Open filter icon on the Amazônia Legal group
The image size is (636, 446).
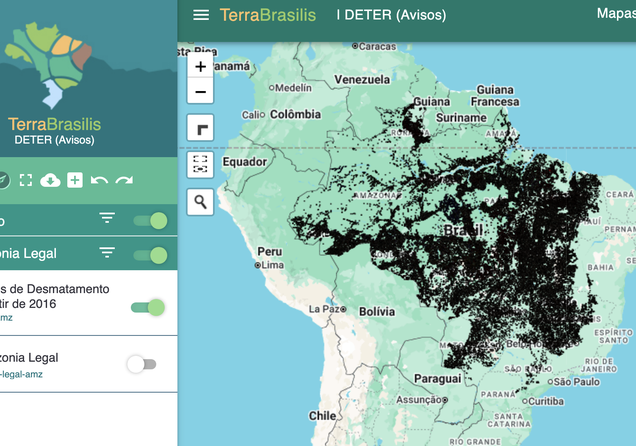pyautogui.click(x=107, y=253)
